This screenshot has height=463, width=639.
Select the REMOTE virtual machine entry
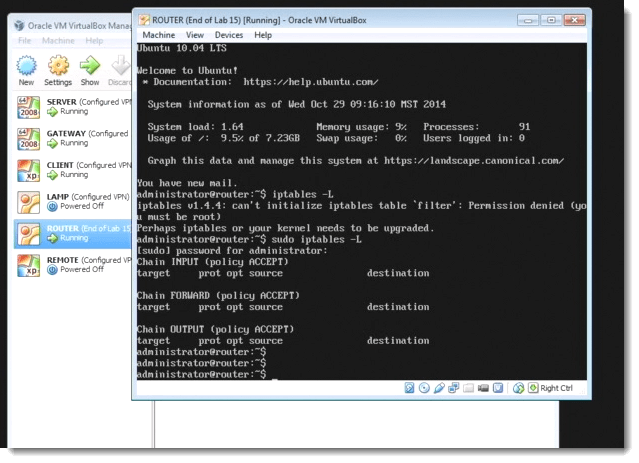click(73, 265)
